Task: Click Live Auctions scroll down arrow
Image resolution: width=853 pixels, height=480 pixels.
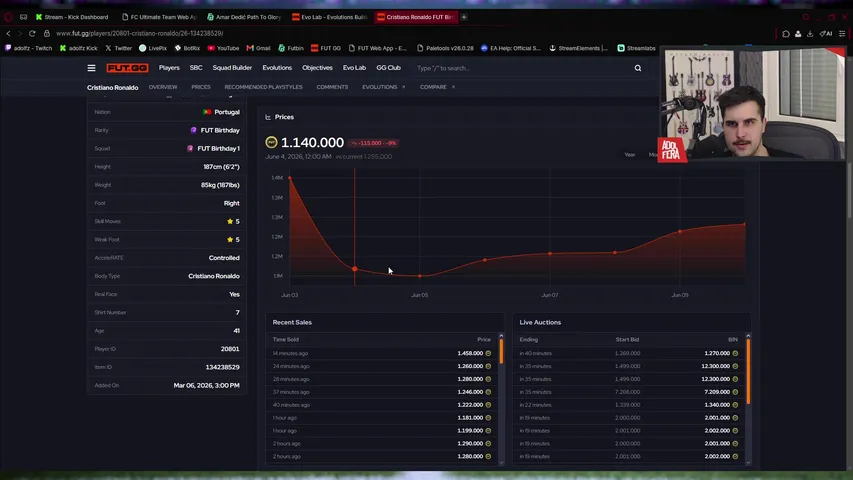Action: [748, 463]
